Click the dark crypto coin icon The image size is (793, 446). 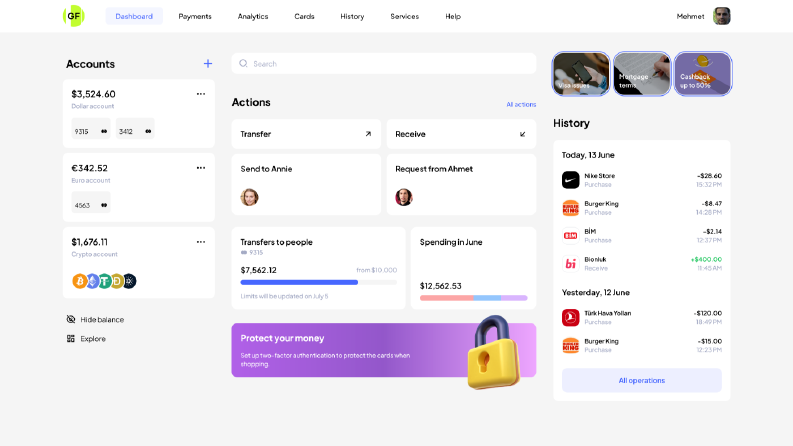pos(130,281)
